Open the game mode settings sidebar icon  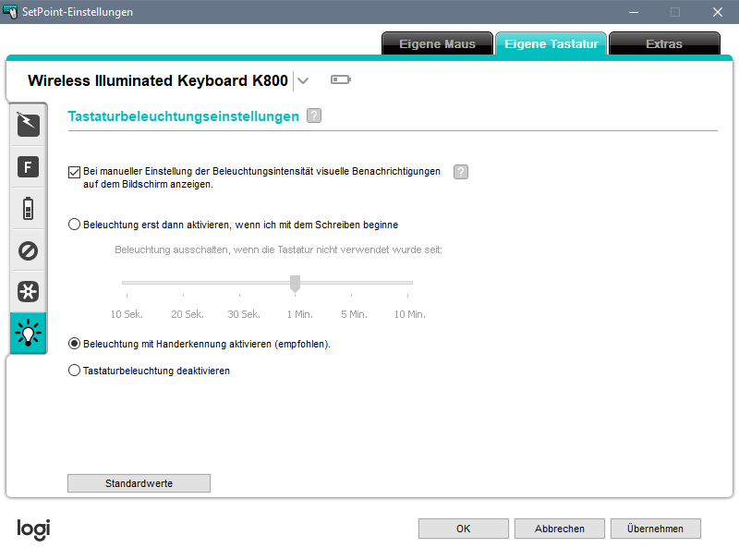pyautogui.click(x=29, y=291)
